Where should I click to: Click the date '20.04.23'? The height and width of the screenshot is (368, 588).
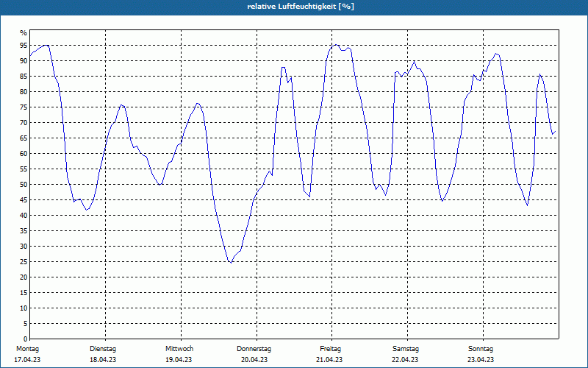click(254, 360)
